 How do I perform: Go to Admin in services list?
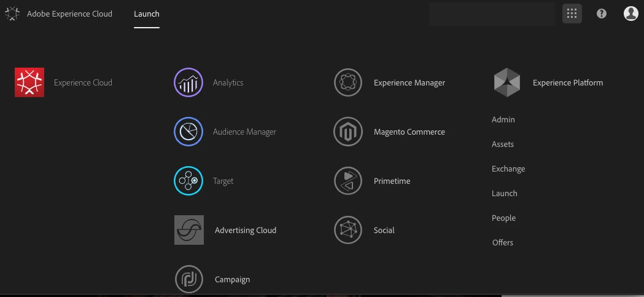point(503,119)
